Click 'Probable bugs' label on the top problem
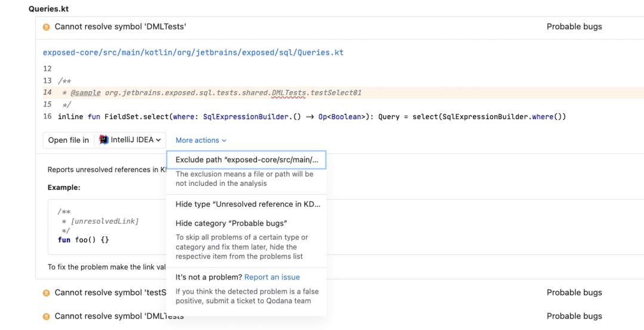 pyautogui.click(x=574, y=27)
